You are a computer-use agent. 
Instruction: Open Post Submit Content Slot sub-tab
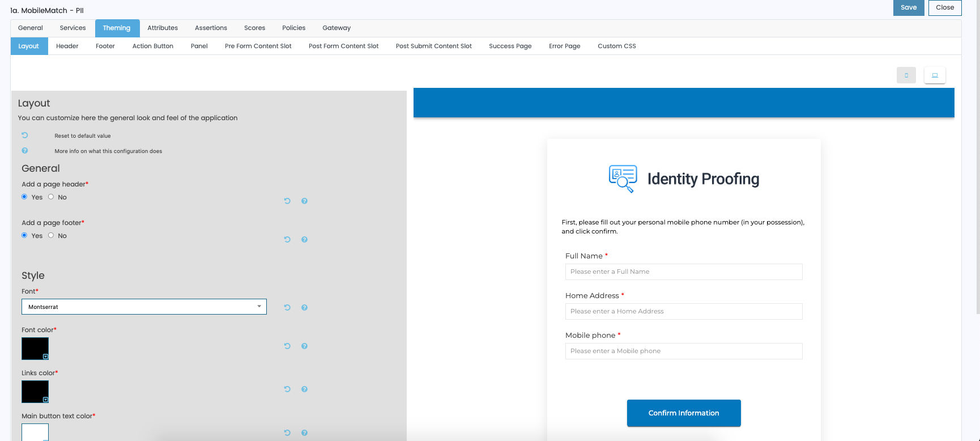coord(434,46)
